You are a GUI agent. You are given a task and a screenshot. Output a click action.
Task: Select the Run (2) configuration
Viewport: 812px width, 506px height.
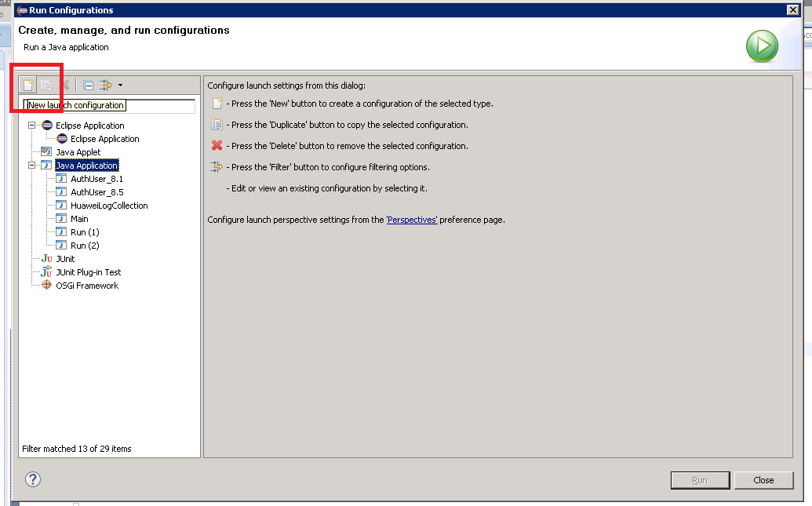[85, 246]
